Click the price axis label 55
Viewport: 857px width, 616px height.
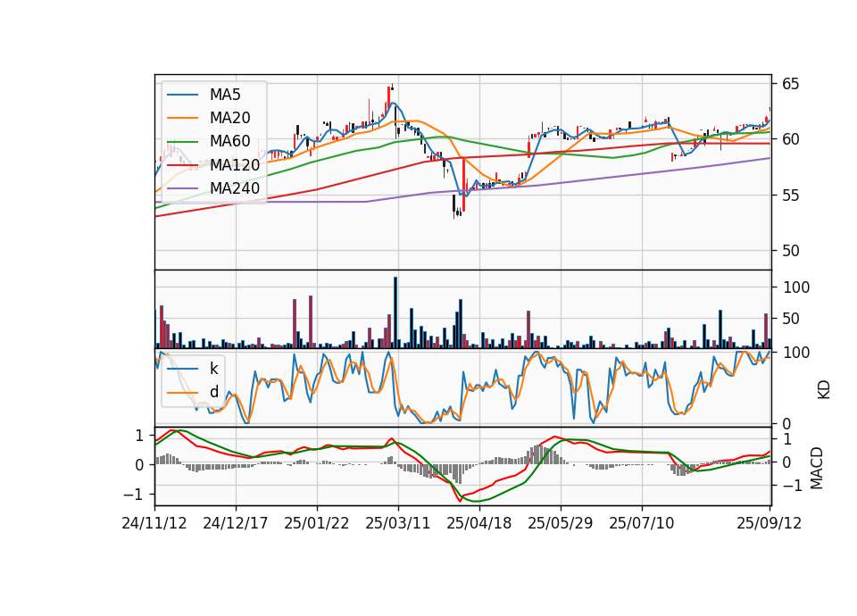pyautogui.click(x=790, y=196)
